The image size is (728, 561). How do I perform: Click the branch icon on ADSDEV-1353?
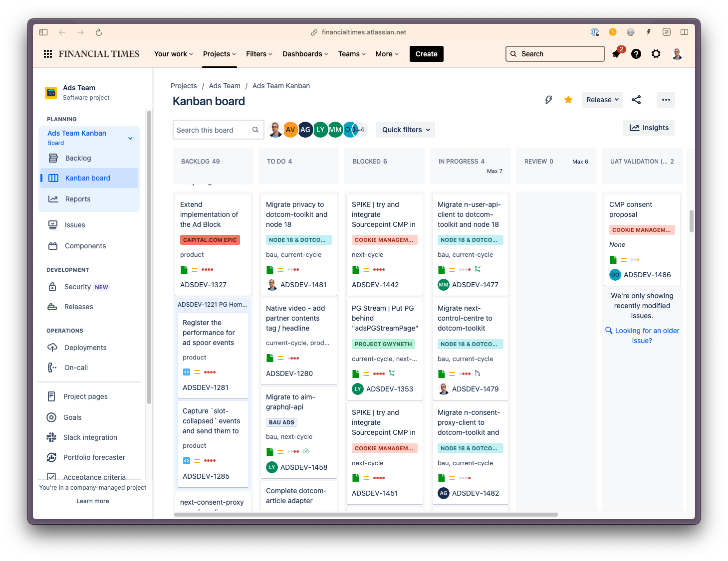pos(392,373)
